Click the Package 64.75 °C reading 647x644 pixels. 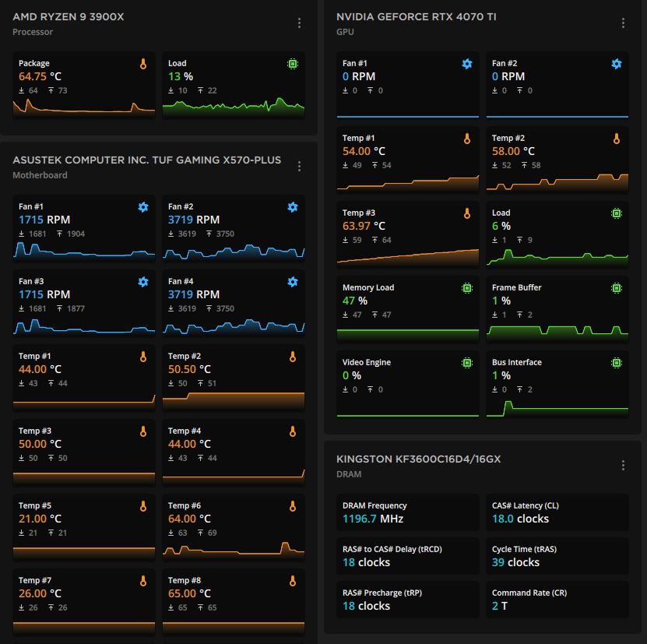[x=40, y=77]
